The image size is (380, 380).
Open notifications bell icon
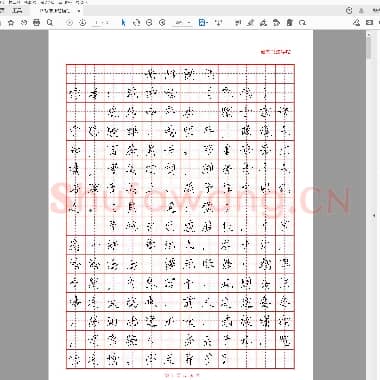click(361, 11)
